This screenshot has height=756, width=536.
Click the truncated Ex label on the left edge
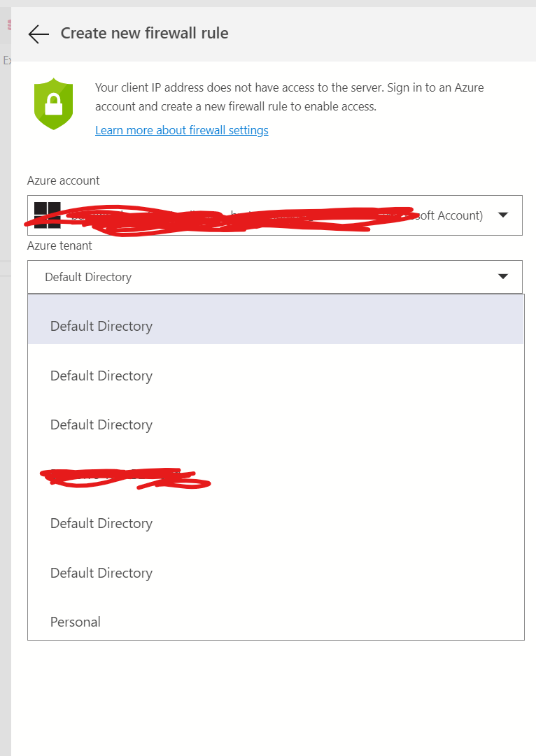pos(7,60)
